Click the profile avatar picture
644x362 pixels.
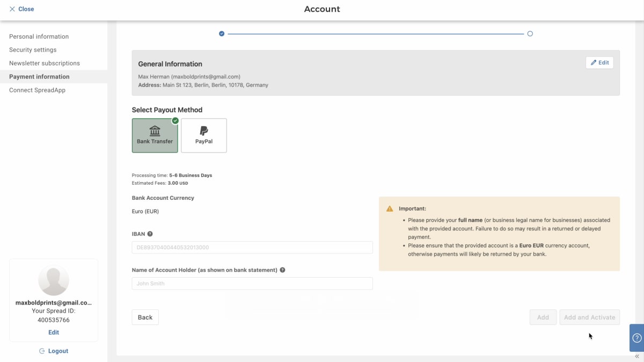[x=54, y=280]
